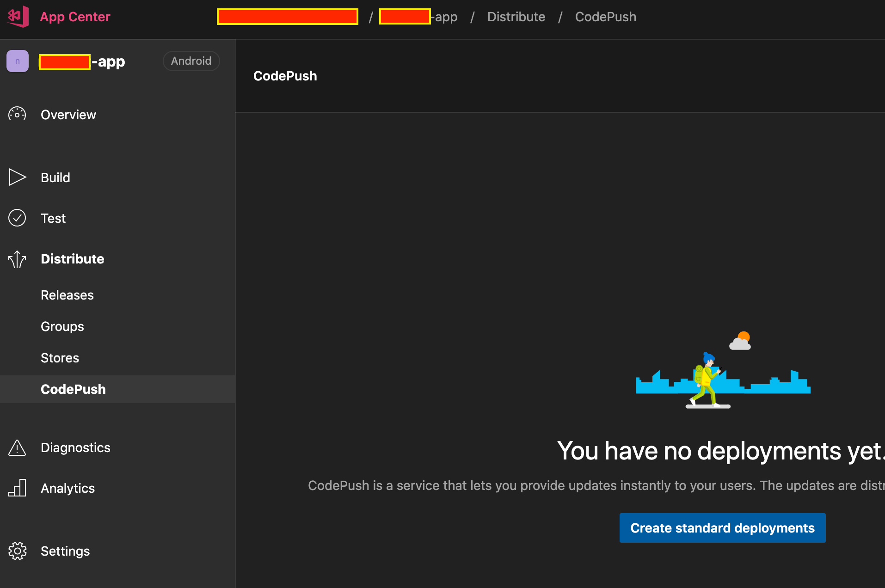The height and width of the screenshot is (588, 885).
Task: Click the Test checkmark icon
Action: 17,218
